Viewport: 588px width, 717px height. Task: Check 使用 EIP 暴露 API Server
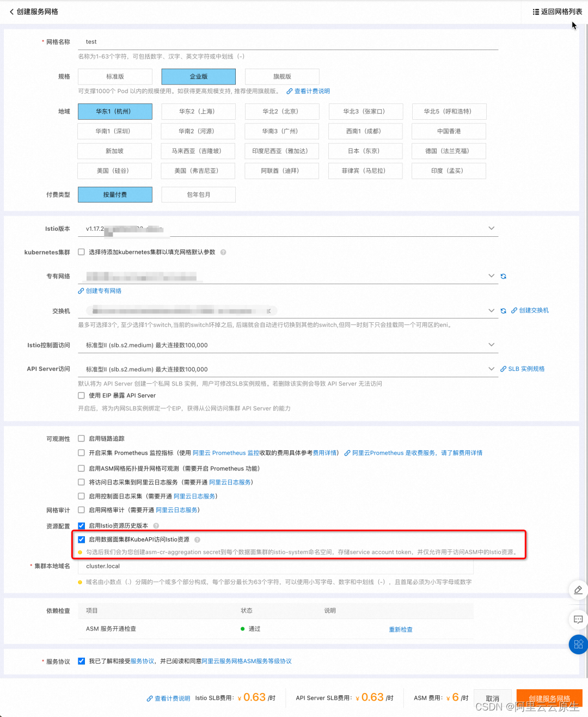(x=81, y=395)
